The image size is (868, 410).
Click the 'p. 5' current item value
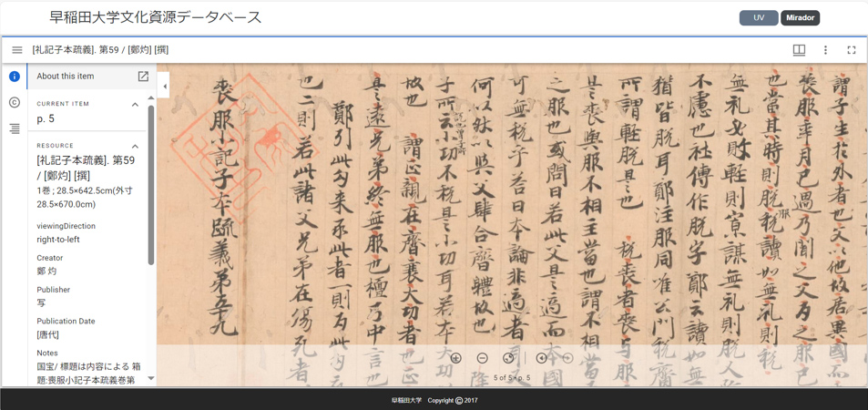tap(46, 118)
